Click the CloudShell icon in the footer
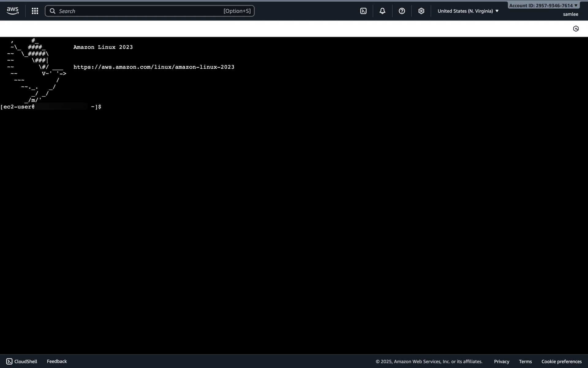 tap(9, 361)
